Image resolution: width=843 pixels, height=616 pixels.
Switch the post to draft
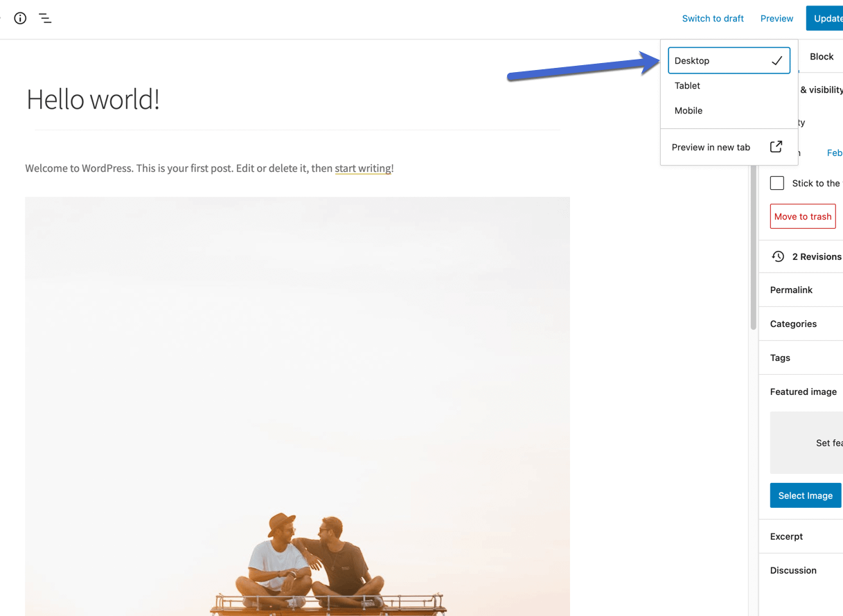(x=713, y=18)
